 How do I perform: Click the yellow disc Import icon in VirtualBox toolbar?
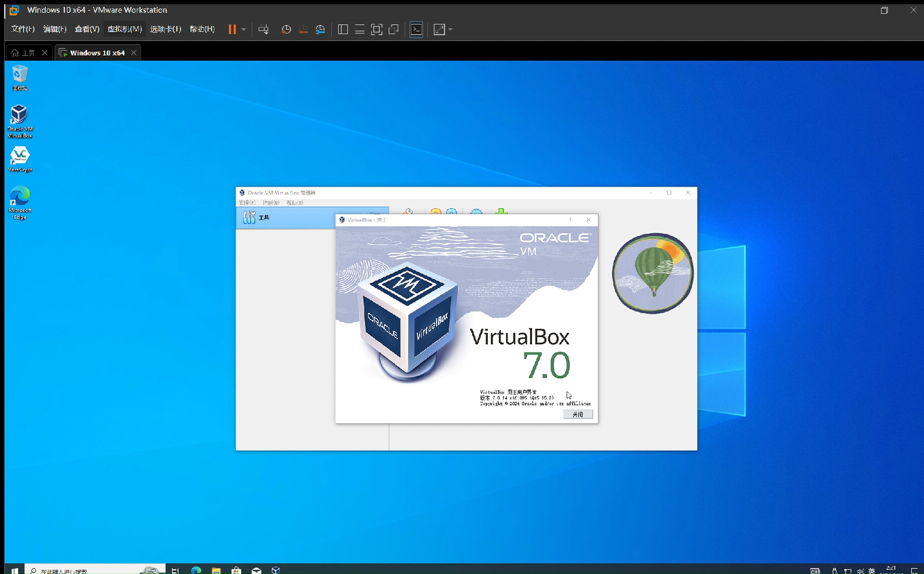coord(436,211)
